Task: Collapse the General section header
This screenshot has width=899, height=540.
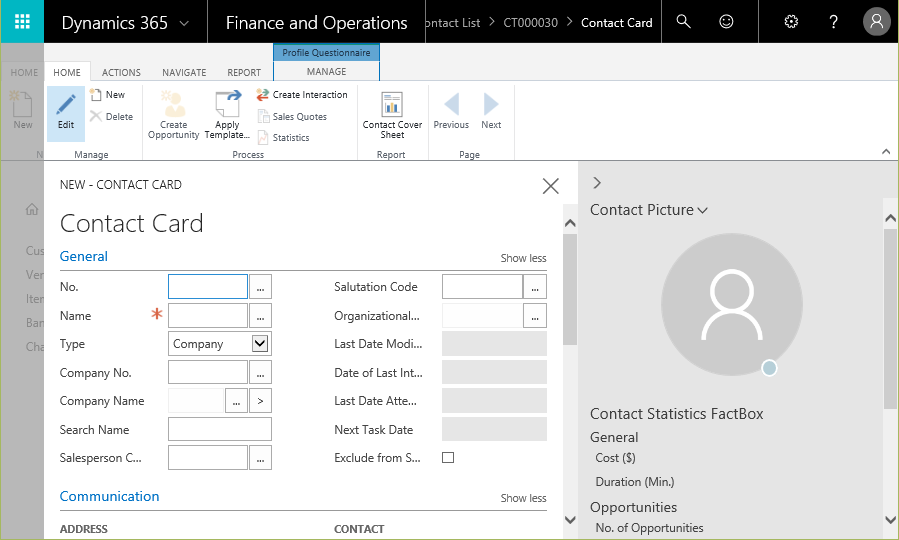Action: coord(84,256)
